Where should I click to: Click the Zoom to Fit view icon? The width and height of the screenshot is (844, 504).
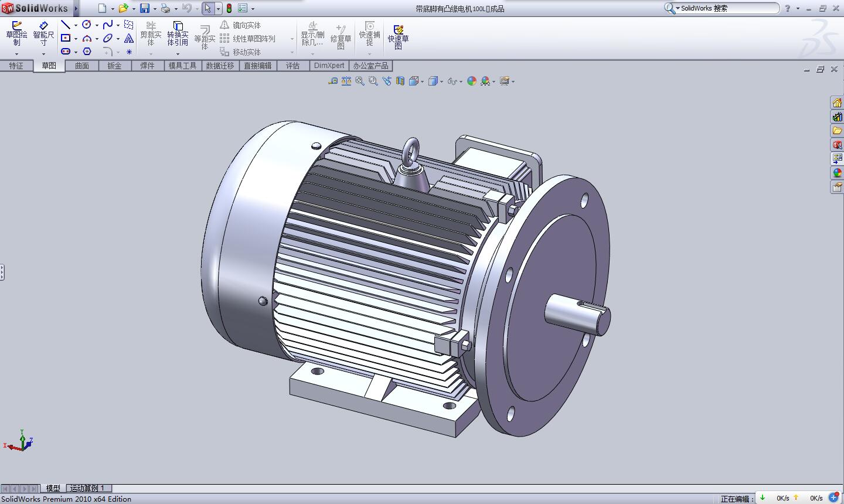tap(360, 81)
